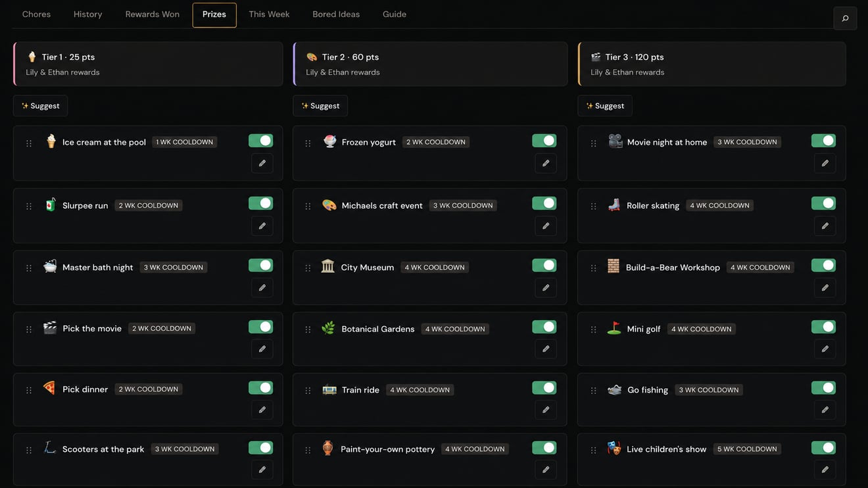
Task: Edit the Live children's show prize
Action: [825, 470]
